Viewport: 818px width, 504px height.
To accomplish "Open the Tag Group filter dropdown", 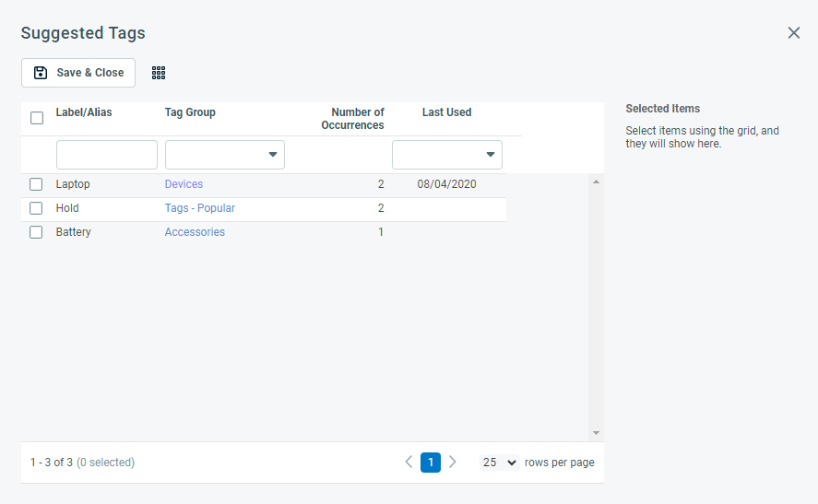I will 225,155.
